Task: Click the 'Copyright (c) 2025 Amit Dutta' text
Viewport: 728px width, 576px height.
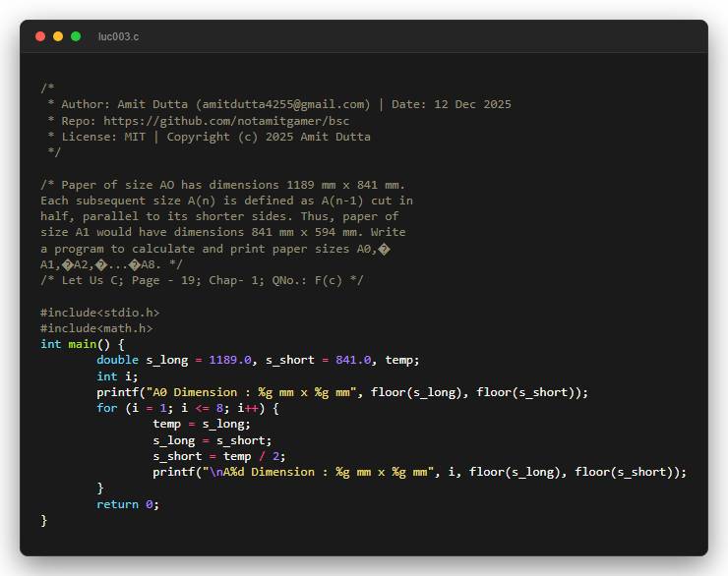Action: (x=269, y=137)
